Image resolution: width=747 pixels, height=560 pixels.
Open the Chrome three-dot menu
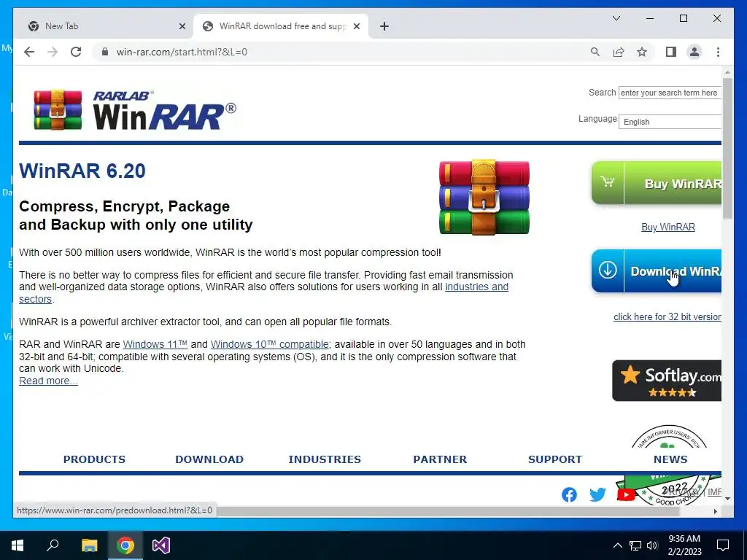[x=718, y=52]
